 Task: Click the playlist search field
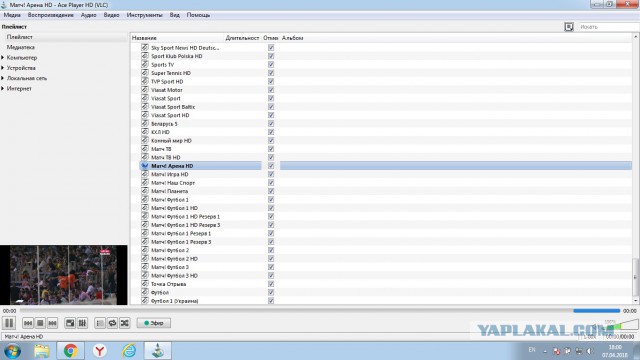click(609, 27)
